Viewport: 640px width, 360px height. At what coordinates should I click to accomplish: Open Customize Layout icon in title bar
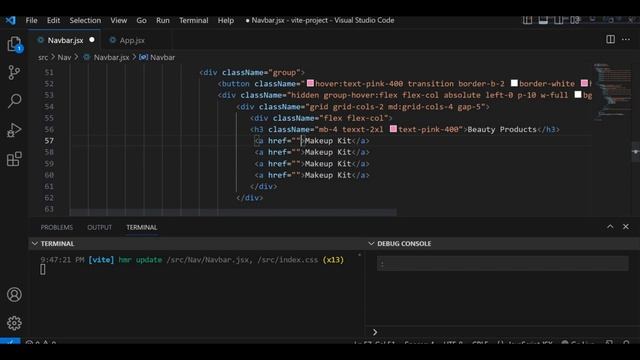[x=575, y=20]
